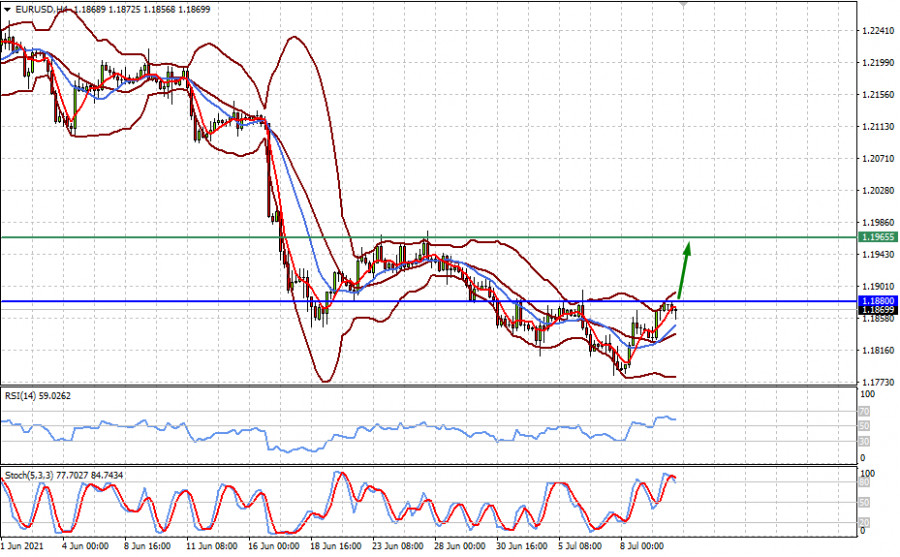Click the green 1.19655 price tag
Screen dimensions: 900x557
pyautogui.click(x=879, y=237)
